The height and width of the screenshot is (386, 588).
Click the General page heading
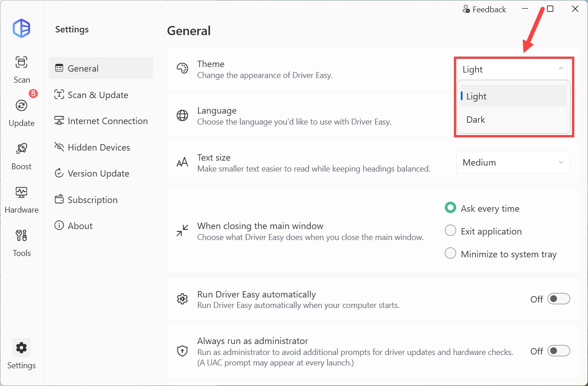(189, 31)
